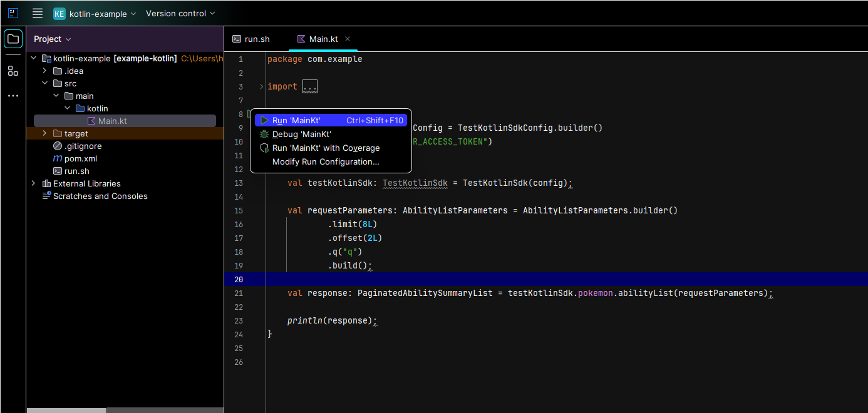
Task: Click 'AbilityListParameters.builder()' call
Action: coord(600,210)
